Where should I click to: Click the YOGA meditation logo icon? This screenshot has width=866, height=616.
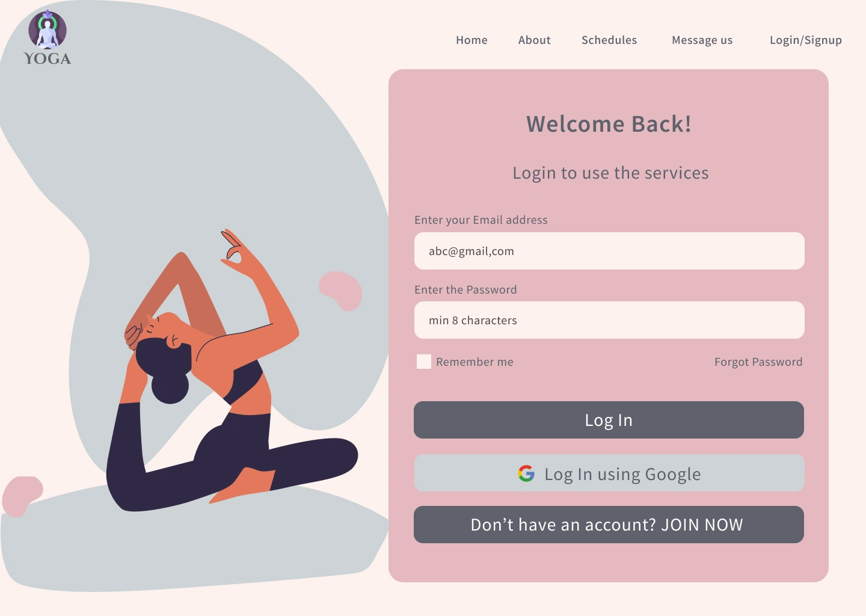[x=48, y=29]
